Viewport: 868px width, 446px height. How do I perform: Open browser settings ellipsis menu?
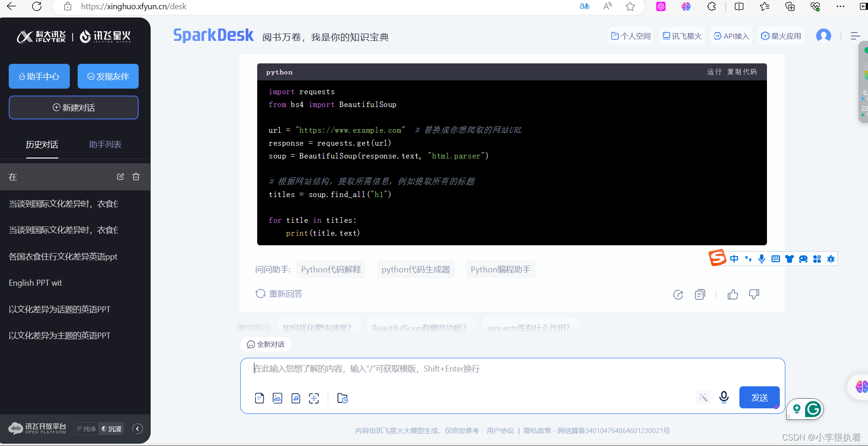point(840,6)
